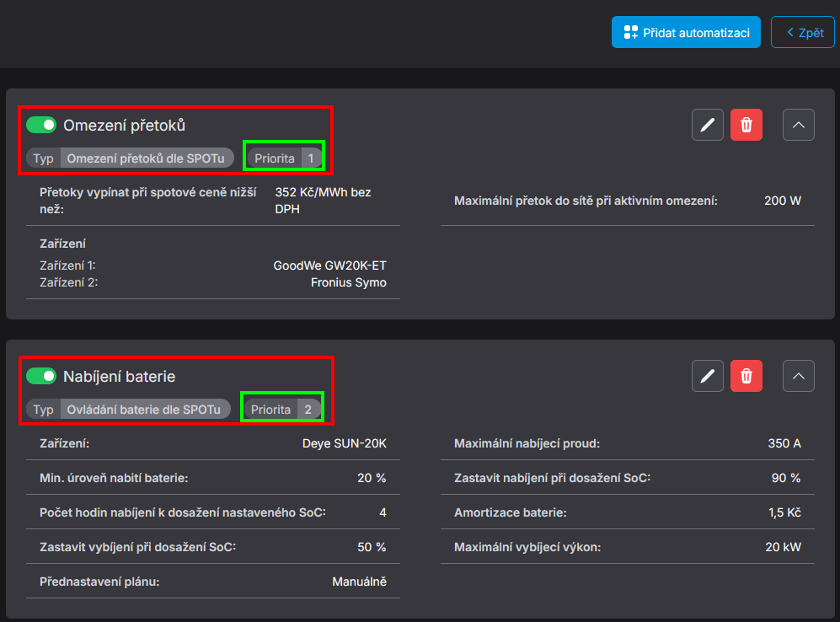Turn off the Nabíjení baterie switch
Image resolution: width=840 pixels, height=622 pixels.
click(x=40, y=377)
